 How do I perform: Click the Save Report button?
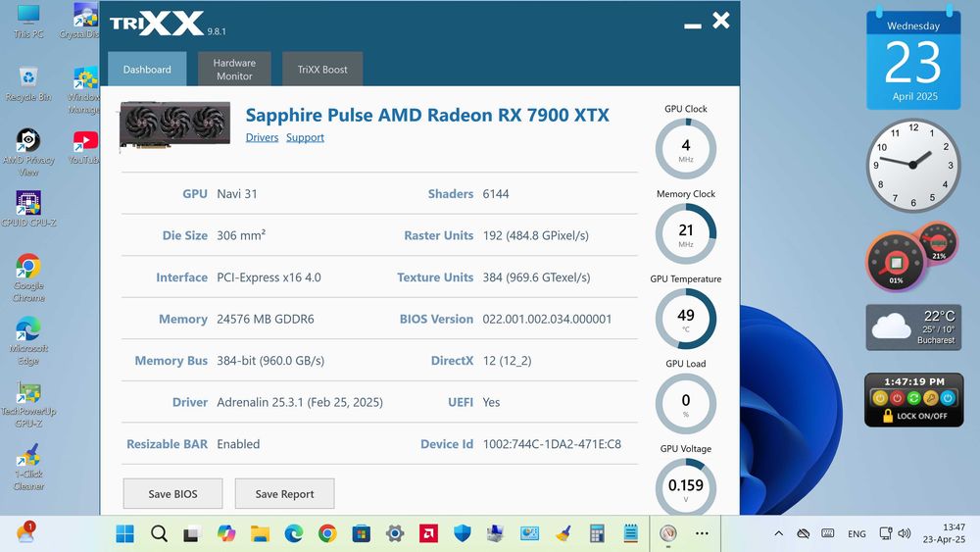pos(284,494)
